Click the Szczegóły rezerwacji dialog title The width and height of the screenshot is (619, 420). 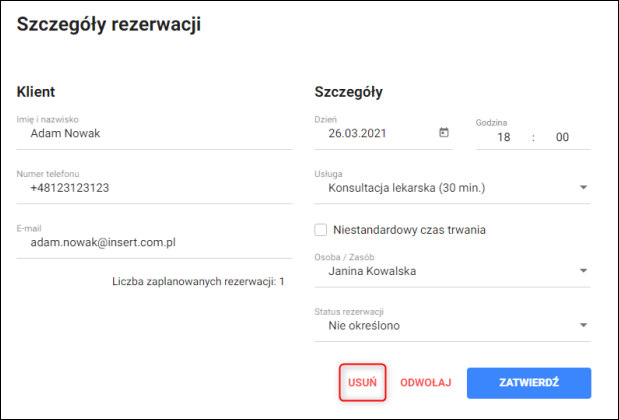pos(110,26)
